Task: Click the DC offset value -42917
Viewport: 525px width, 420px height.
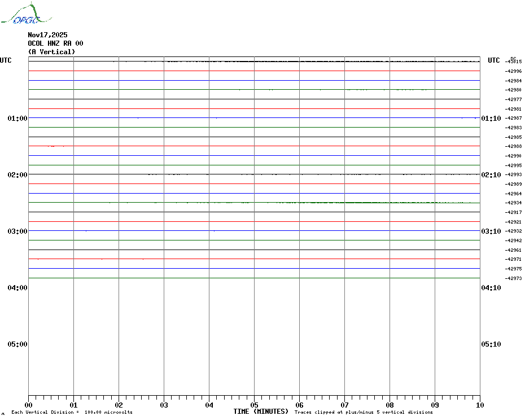Action: 513,212
